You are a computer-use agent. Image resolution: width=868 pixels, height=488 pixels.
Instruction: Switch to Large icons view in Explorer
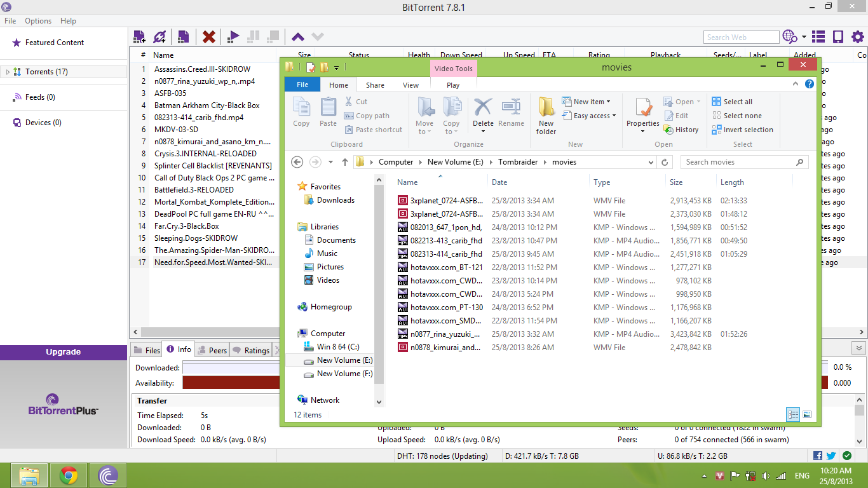[x=807, y=414]
